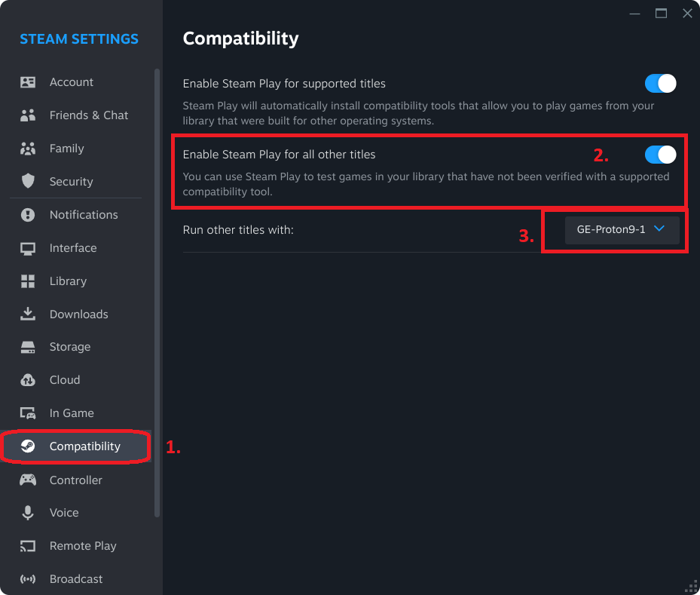Click the window resize grip corner
Viewport: 700px width, 595px height.
point(691,587)
